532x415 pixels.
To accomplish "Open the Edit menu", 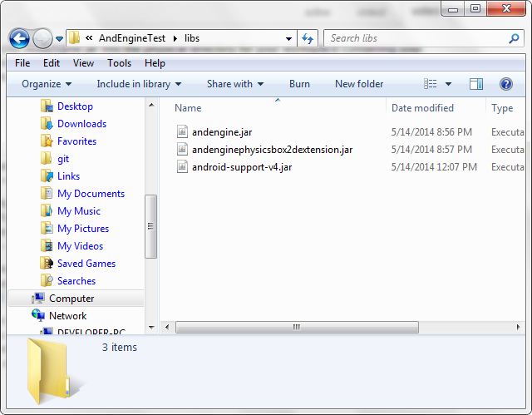I will 52,63.
